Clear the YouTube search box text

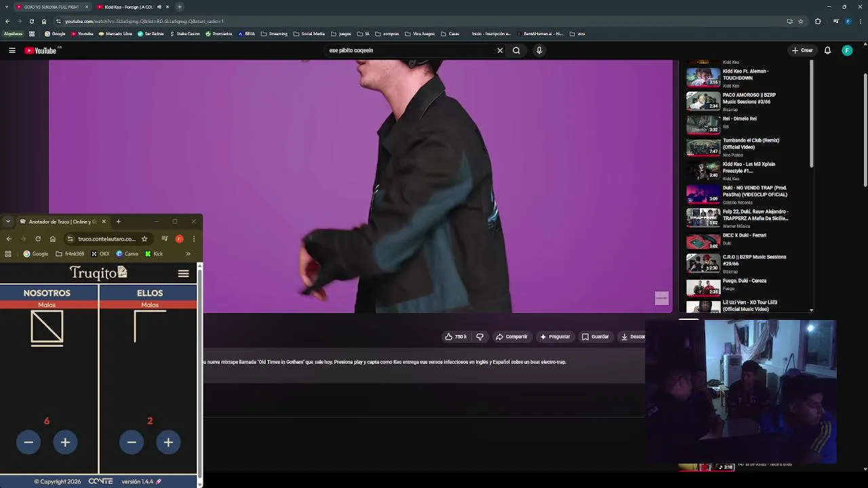[x=500, y=50]
